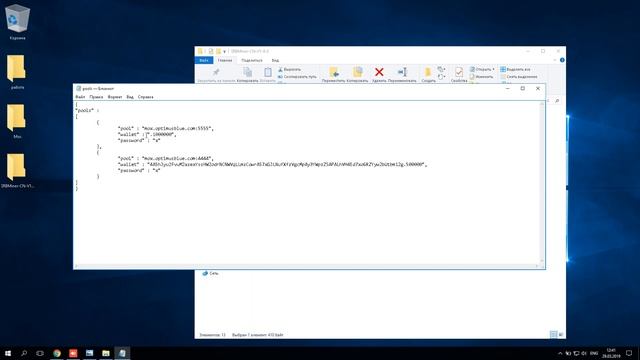Show hidden system tray icons

tap(560, 353)
